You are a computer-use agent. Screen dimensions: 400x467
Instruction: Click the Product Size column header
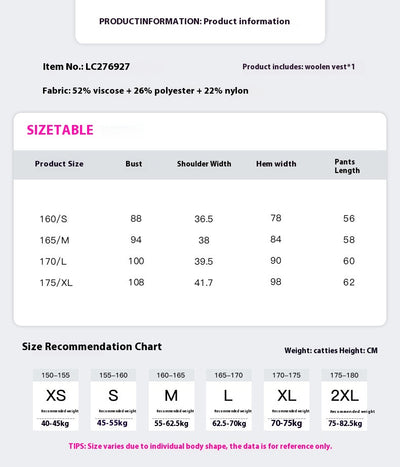[x=59, y=164]
